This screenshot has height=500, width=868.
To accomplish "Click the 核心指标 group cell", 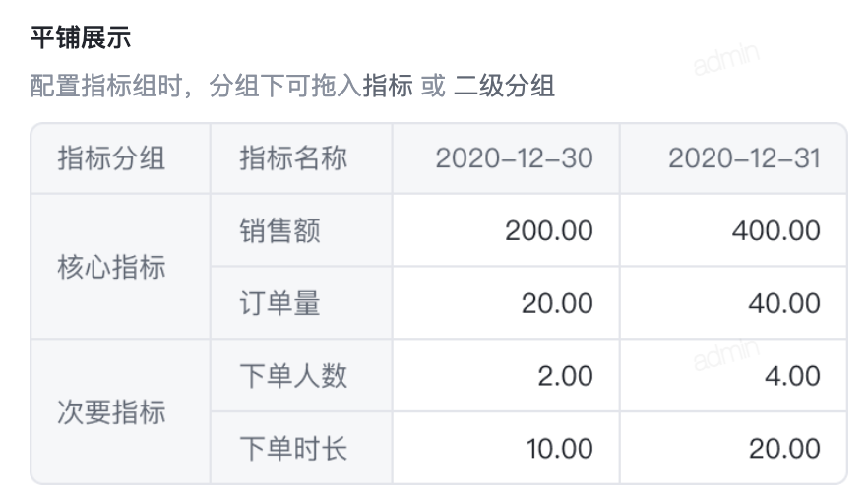I will (x=121, y=267).
